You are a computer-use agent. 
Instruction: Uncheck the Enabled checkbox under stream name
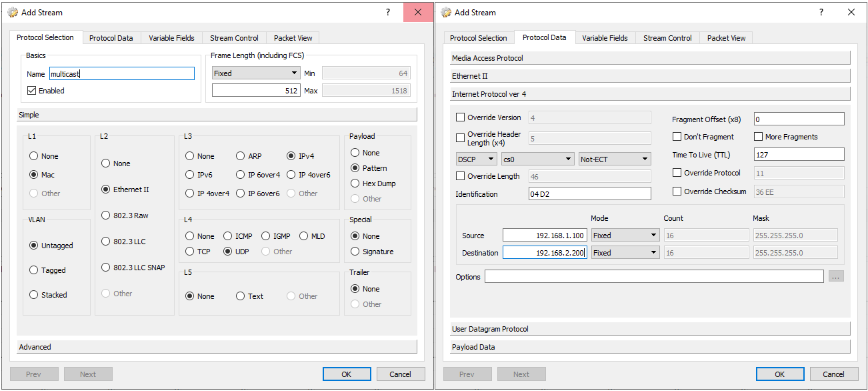tap(31, 90)
